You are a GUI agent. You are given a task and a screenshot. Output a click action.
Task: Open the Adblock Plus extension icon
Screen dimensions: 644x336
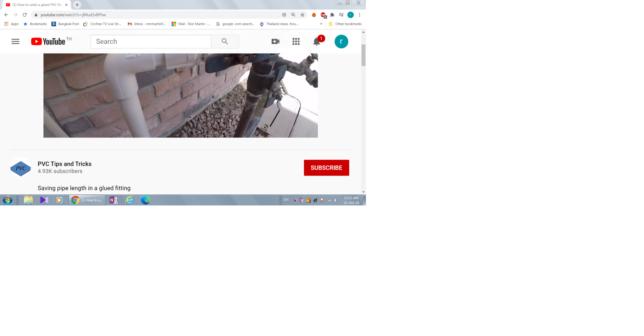[x=323, y=15]
